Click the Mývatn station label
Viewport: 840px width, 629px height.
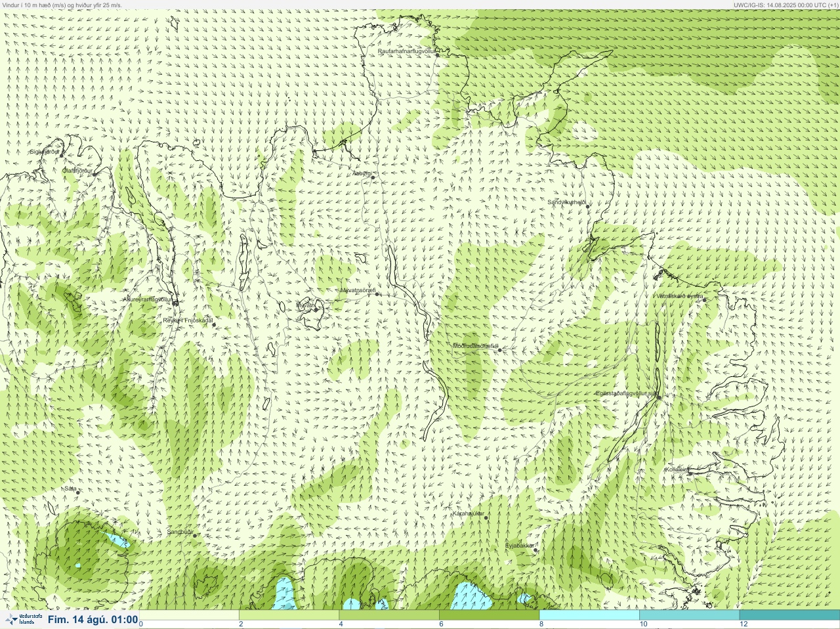coord(306,305)
